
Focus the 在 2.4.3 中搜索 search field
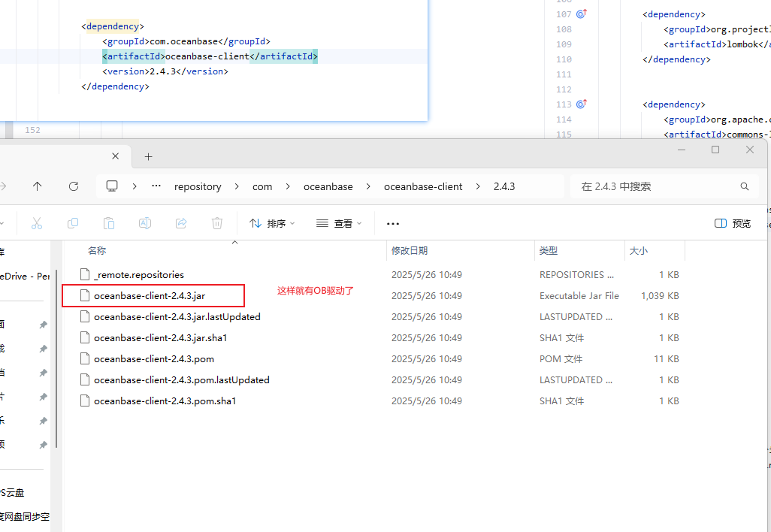664,186
